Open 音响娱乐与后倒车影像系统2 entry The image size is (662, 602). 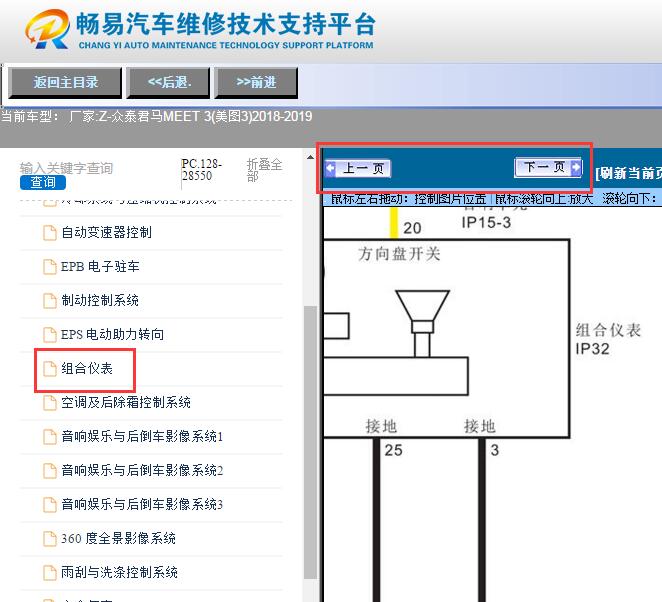click(142, 471)
